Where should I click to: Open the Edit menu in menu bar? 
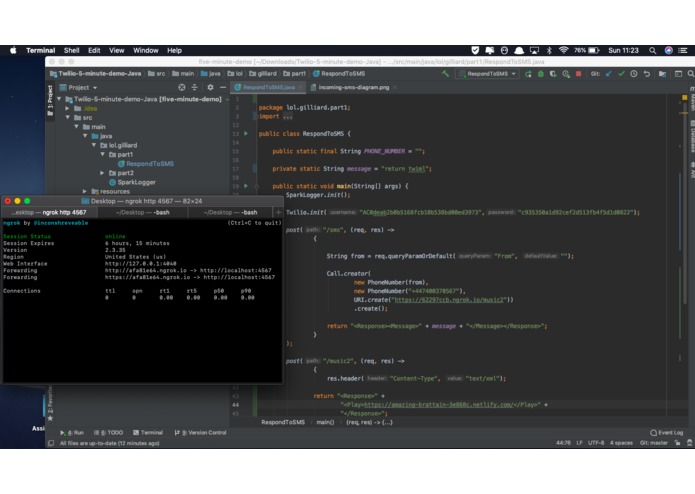[94, 51]
